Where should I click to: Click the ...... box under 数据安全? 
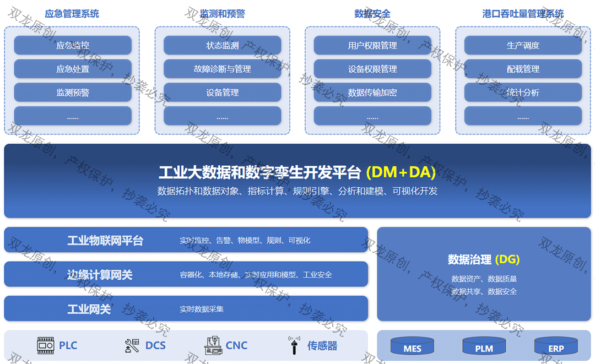[x=372, y=116]
